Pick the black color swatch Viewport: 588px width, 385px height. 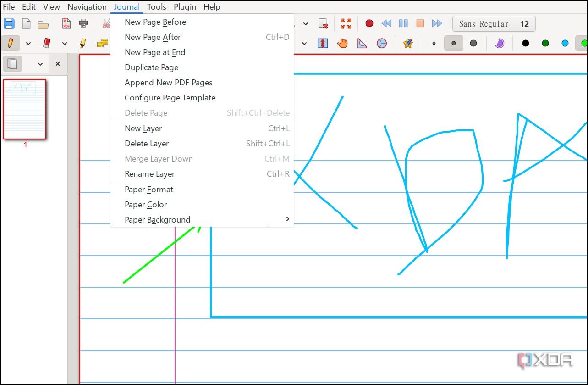[x=526, y=43]
